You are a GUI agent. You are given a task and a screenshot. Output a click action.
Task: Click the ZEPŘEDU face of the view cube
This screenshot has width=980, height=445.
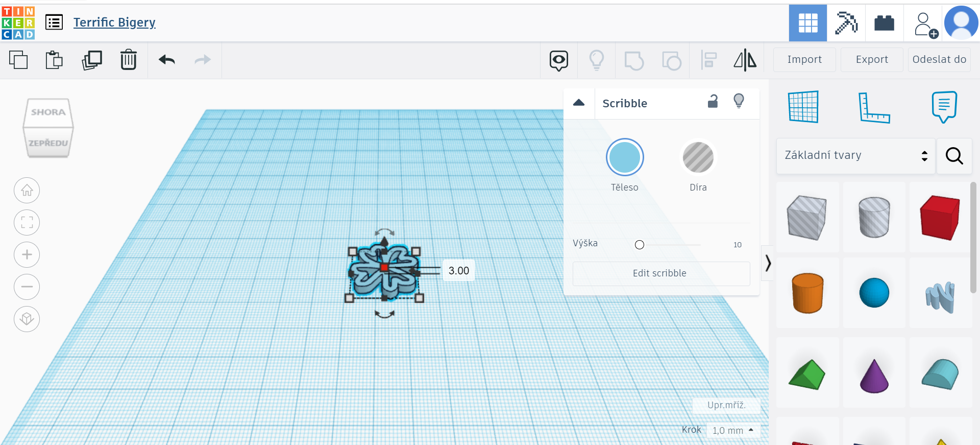click(48, 143)
